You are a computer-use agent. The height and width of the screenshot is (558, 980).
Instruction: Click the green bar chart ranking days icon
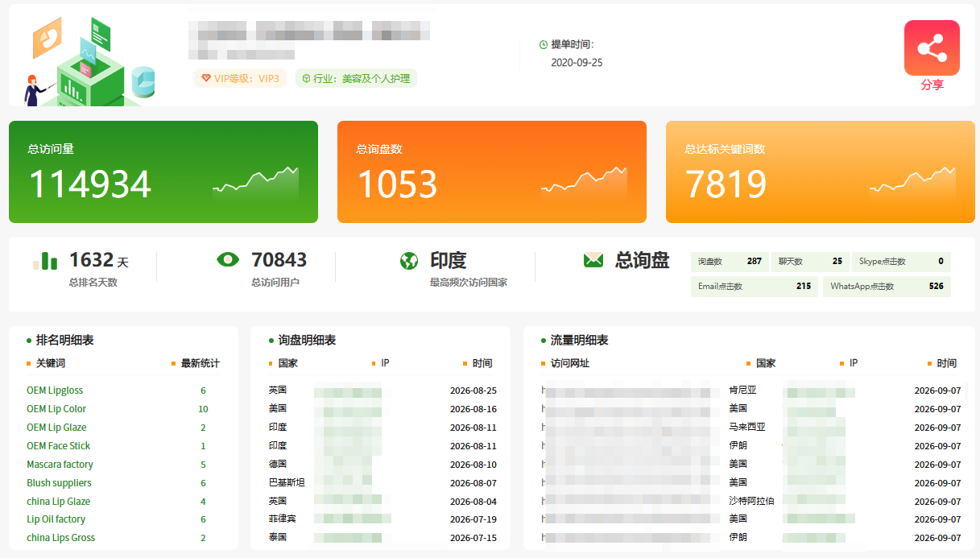click(45, 260)
